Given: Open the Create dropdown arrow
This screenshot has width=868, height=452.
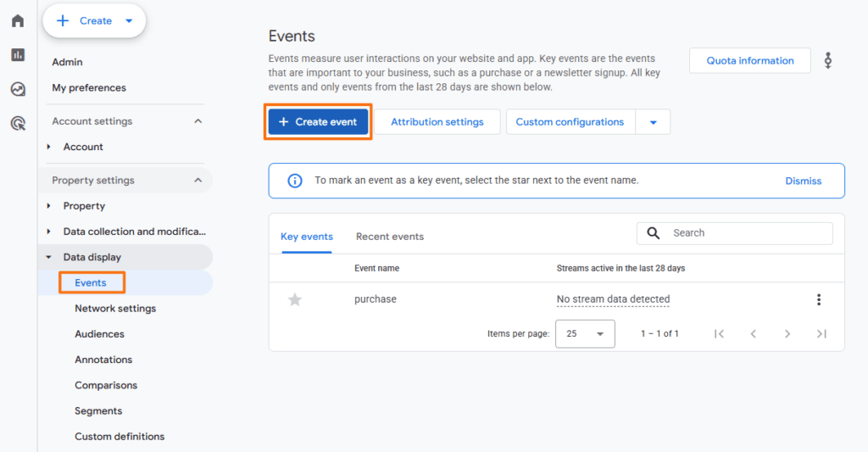Looking at the screenshot, I should [x=129, y=21].
